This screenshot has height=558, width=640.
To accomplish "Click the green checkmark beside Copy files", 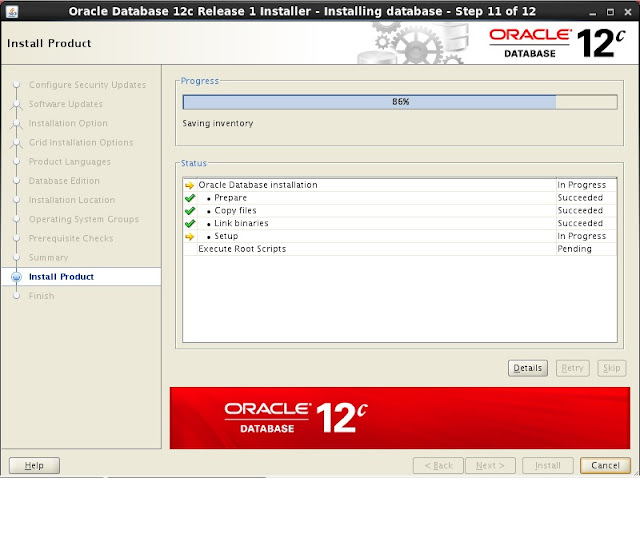I will [190, 211].
